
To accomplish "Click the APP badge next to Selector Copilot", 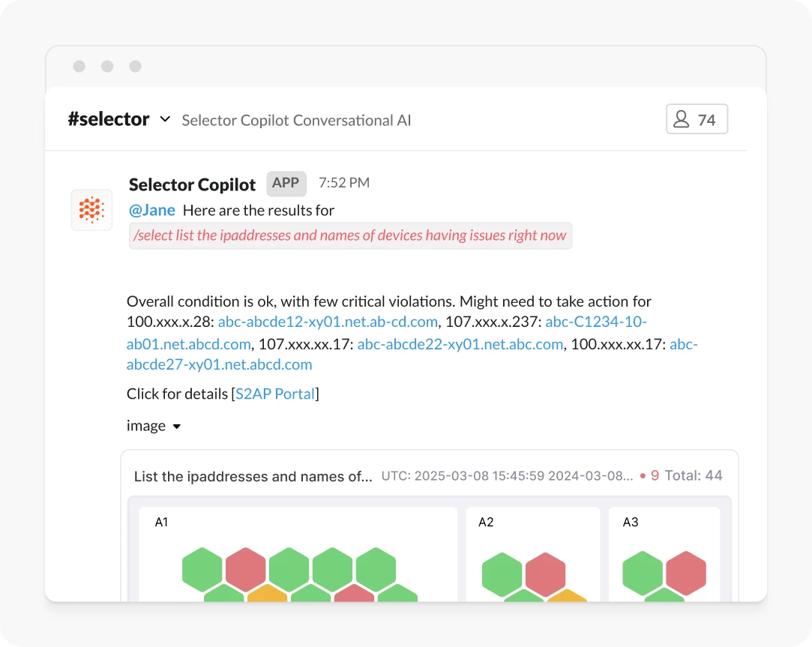I will (286, 183).
